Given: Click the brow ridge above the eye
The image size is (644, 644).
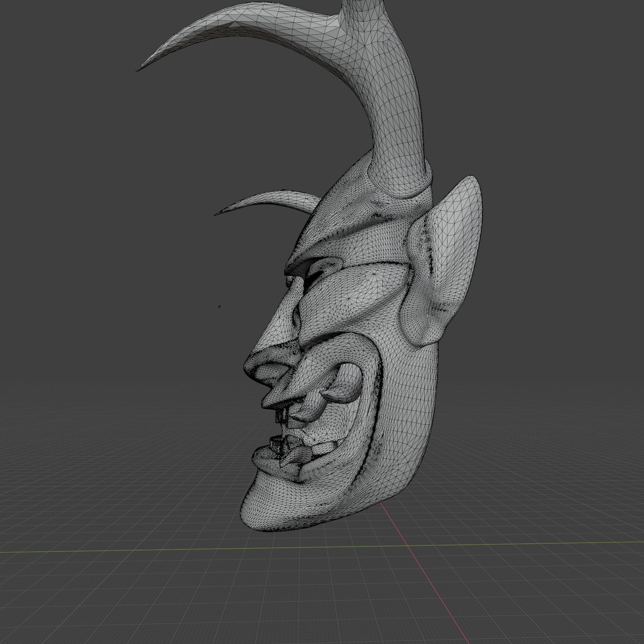Looking at the screenshot, I should (x=312, y=255).
